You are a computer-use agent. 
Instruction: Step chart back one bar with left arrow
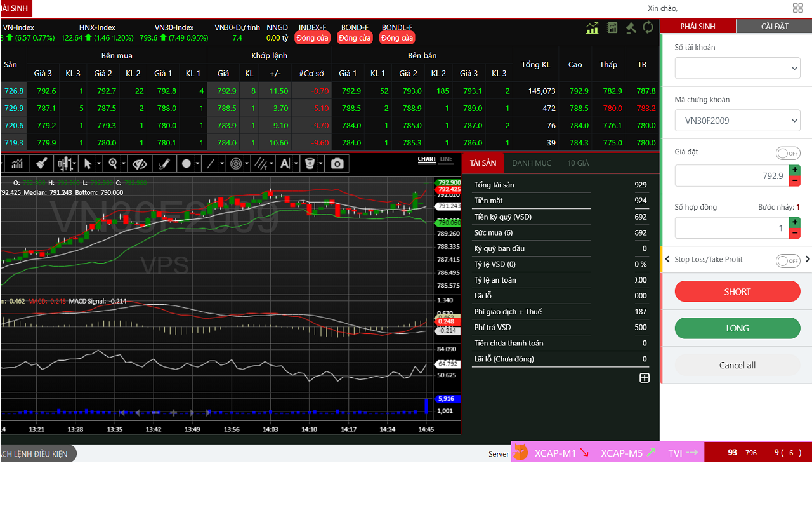[137, 413]
